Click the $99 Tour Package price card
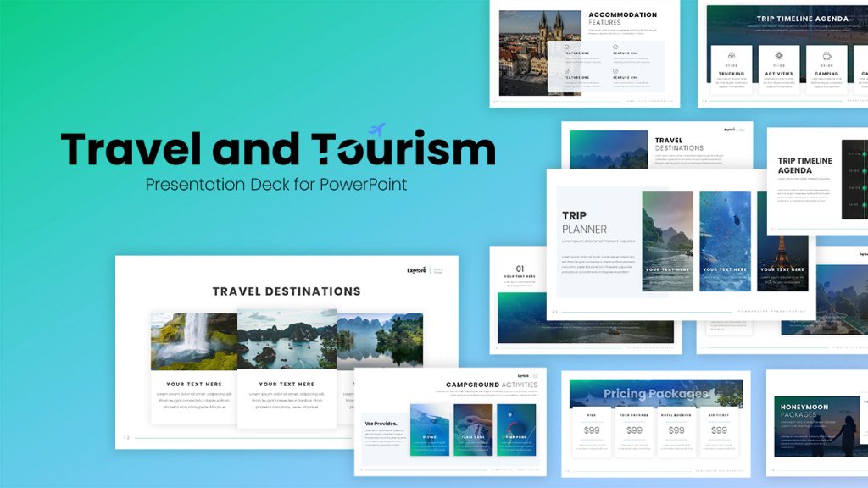This screenshot has width=868, height=488. coord(634,432)
